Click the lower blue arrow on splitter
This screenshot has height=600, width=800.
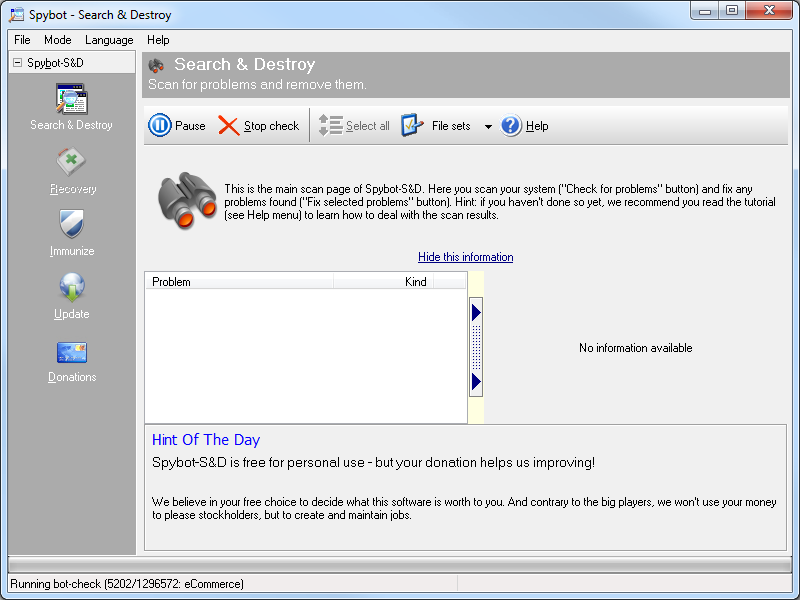coord(476,381)
